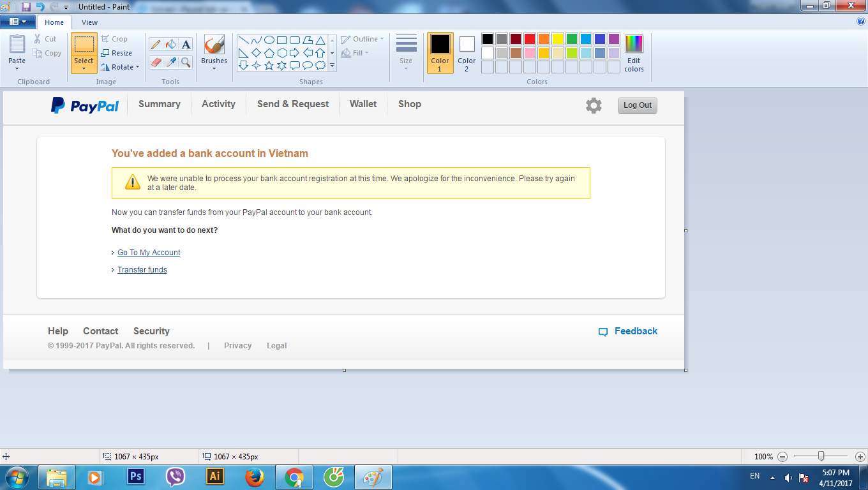The image size is (868, 490).
Task: Pick the Right arrow shape
Action: pos(294,52)
